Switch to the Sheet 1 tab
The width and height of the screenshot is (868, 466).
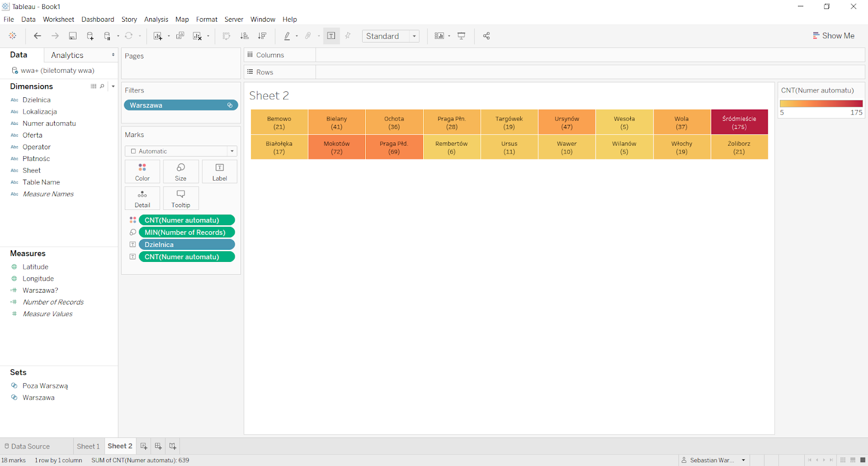[88, 446]
